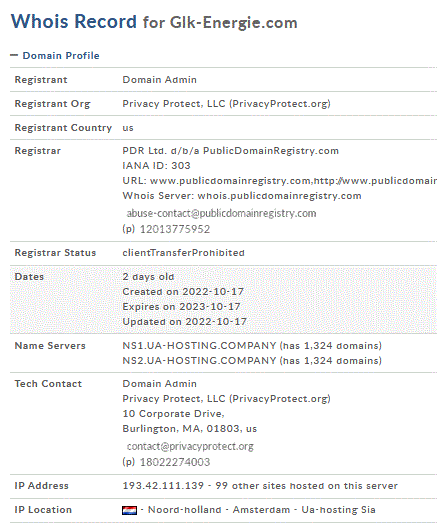437x525 pixels.
Task: Collapse the Domain Profile section
Action: [x=14, y=55]
